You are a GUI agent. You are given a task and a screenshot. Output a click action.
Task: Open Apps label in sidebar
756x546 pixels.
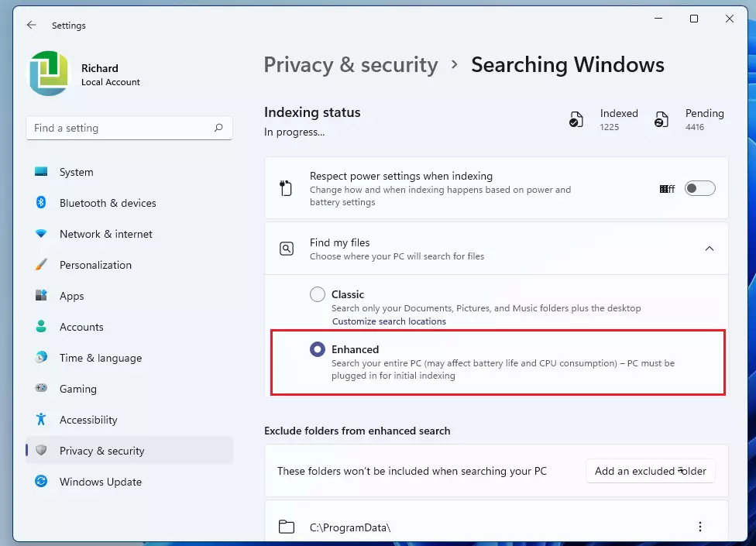(x=71, y=296)
